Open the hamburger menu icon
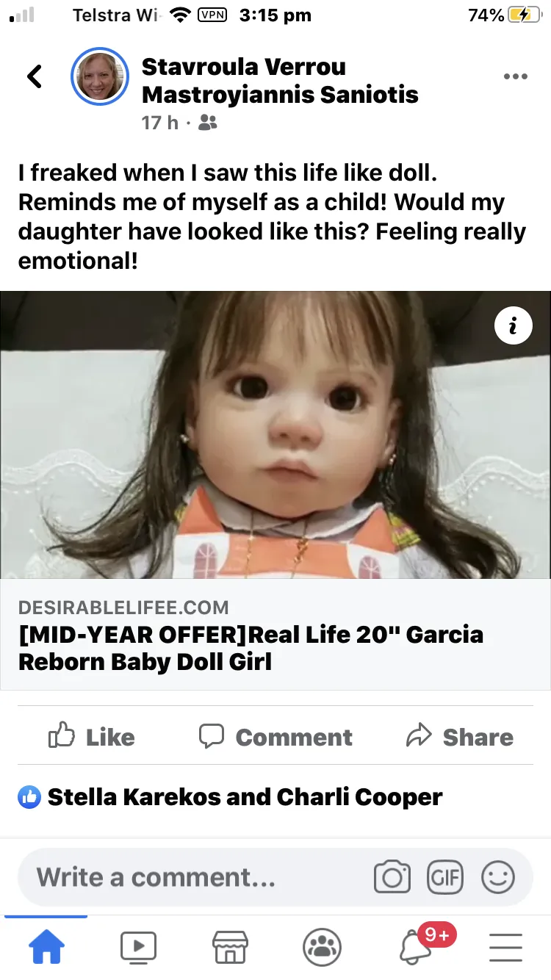This screenshot has height=980, width=551. click(x=505, y=947)
